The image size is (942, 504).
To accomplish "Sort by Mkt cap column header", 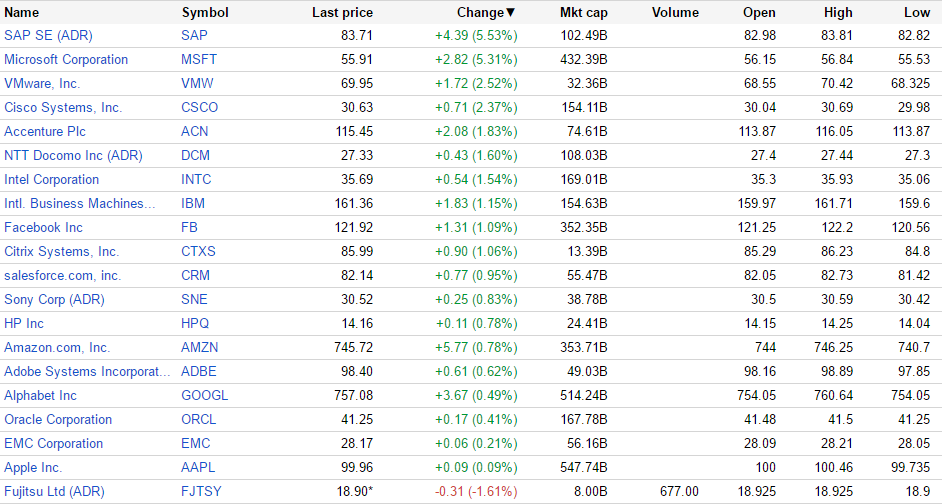I will 583,13.
